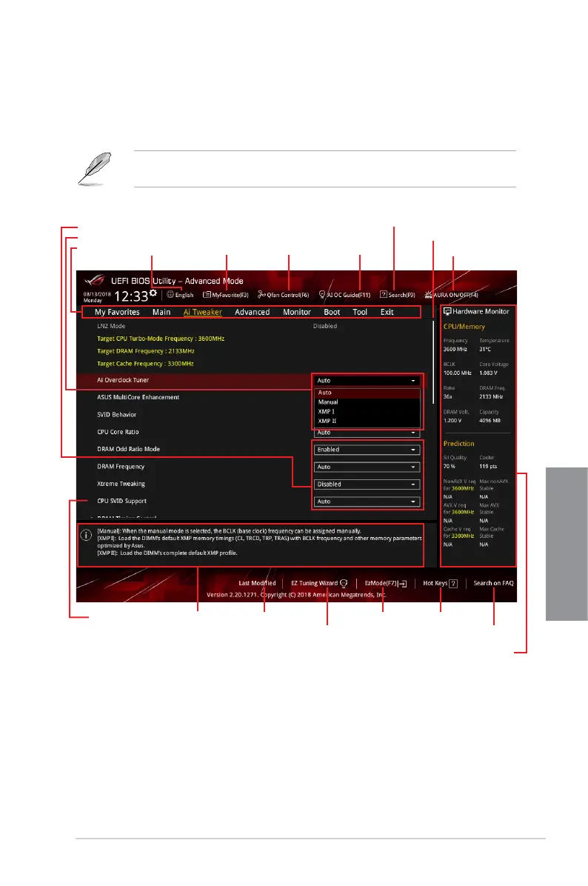Select XMP II from the dropdown list
Screen dimensions: 588x886
point(367,421)
